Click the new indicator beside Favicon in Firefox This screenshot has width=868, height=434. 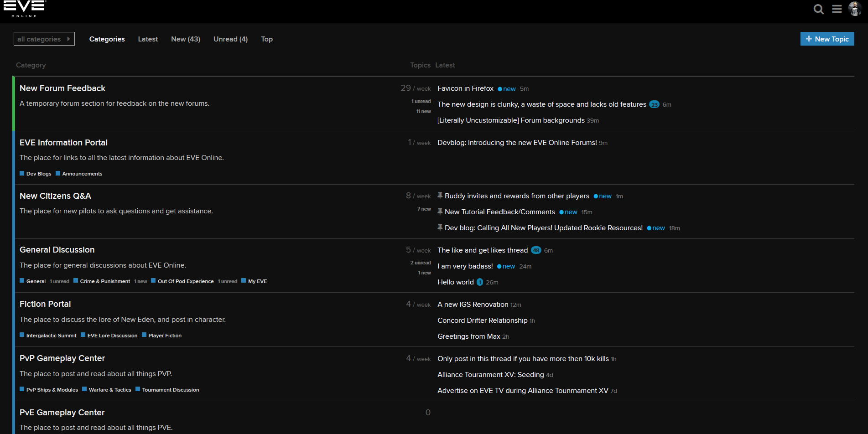(507, 89)
